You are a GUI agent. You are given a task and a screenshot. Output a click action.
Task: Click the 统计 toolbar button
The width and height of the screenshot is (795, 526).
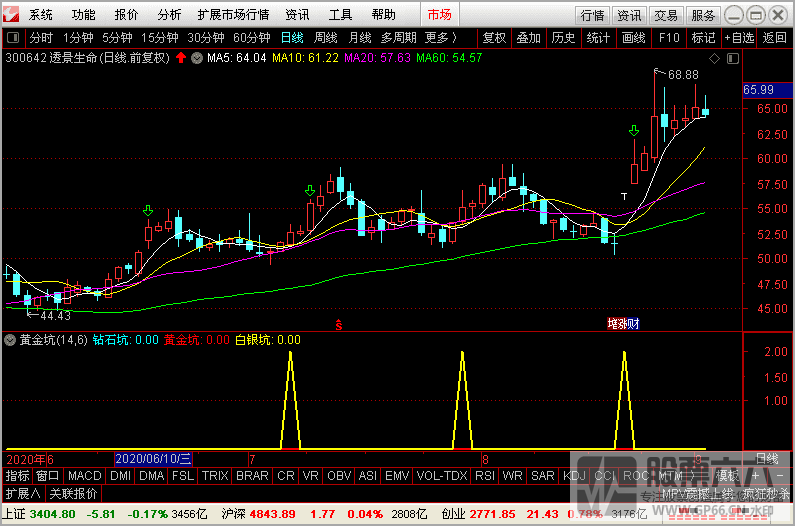tap(598, 38)
